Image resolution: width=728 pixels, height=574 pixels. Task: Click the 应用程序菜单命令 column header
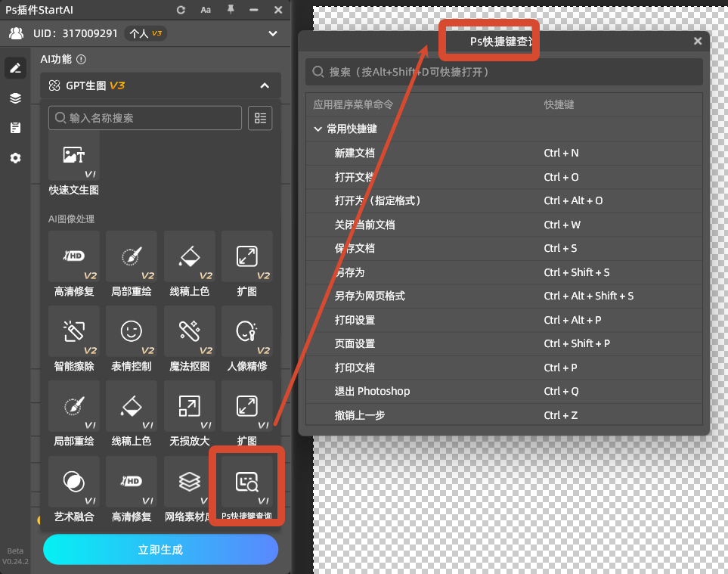(x=353, y=104)
